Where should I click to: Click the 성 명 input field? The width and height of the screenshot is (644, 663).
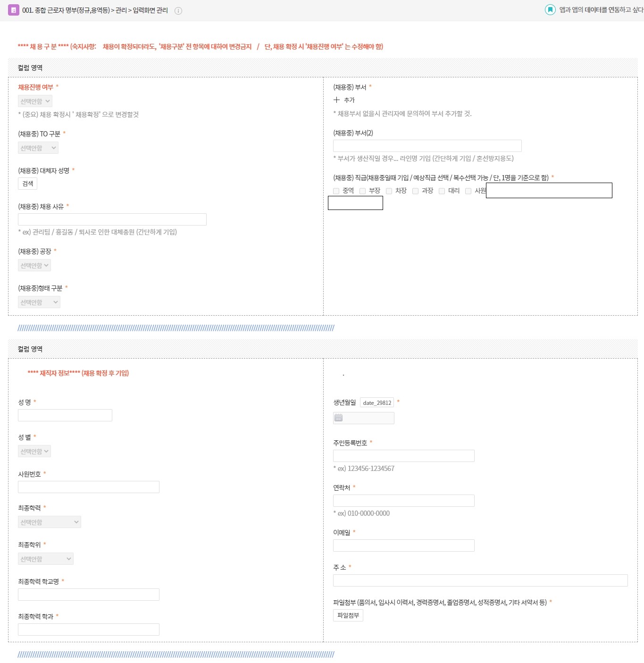(x=65, y=415)
